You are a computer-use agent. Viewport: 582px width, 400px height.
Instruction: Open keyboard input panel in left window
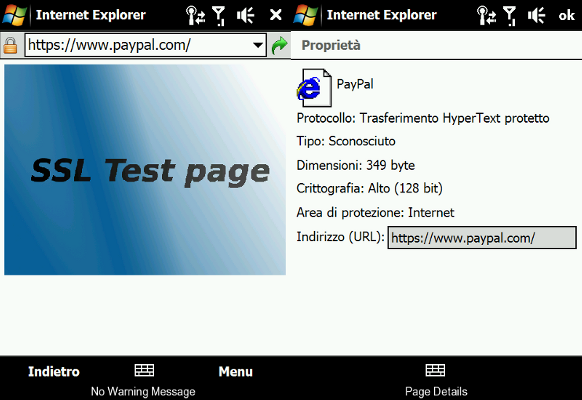(x=144, y=370)
